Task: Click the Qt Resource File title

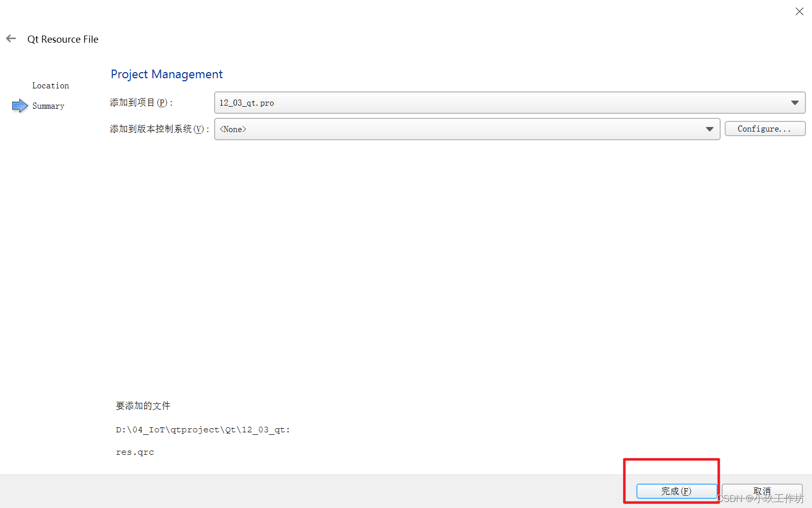Action: [x=63, y=39]
